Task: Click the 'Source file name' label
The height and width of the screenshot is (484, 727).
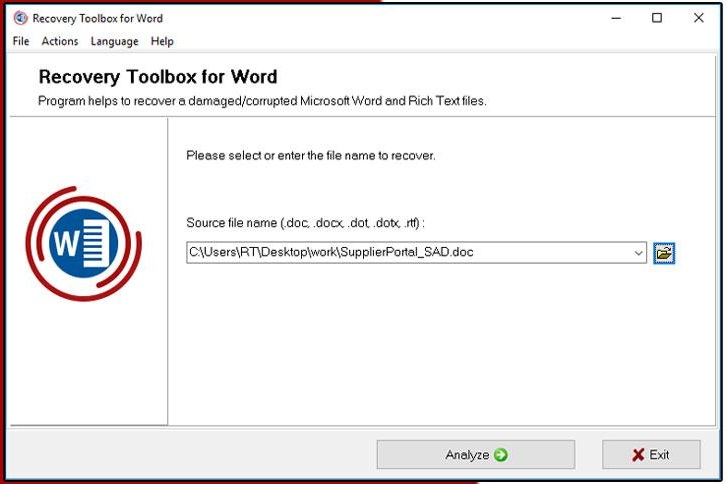Action: click(x=305, y=223)
